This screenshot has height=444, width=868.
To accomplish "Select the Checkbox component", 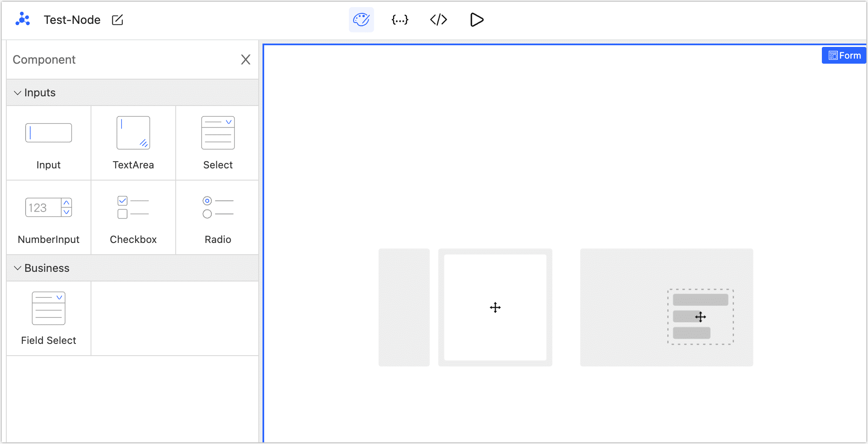I will coord(133,218).
